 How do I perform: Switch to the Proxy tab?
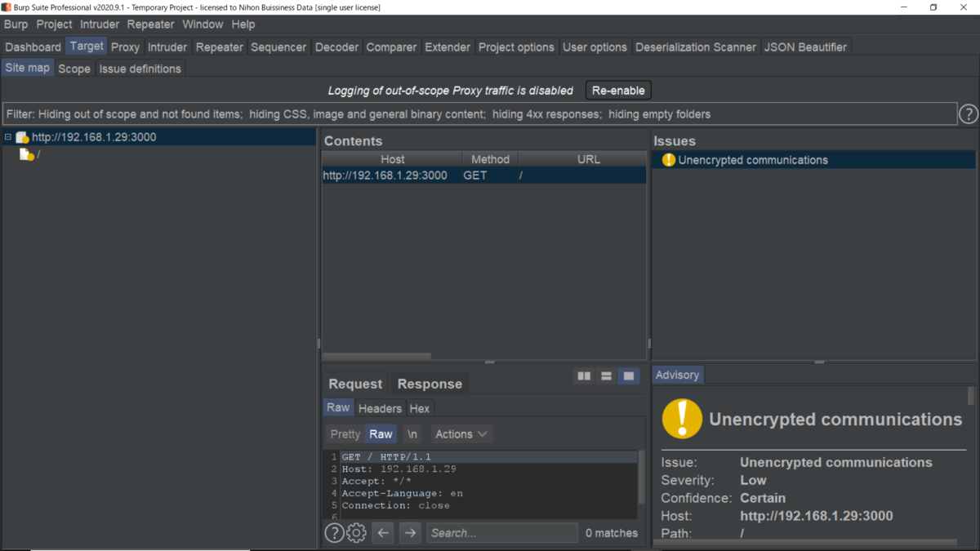pos(125,47)
